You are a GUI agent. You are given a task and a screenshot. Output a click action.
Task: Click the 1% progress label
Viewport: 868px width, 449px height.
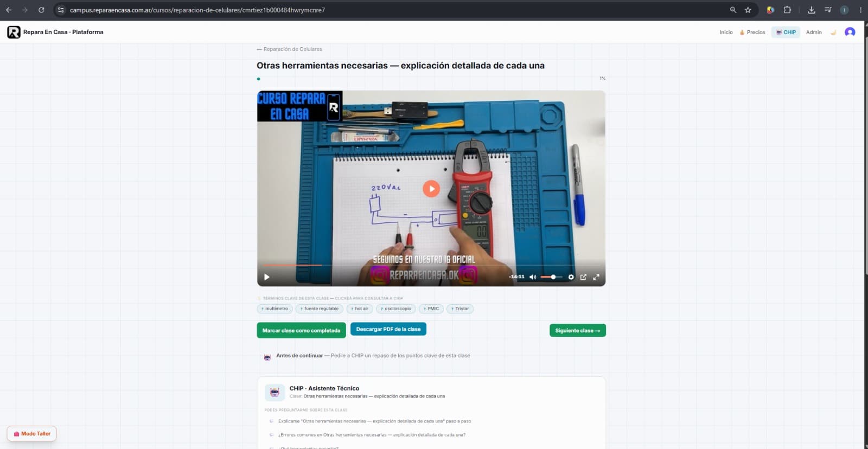click(602, 79)
